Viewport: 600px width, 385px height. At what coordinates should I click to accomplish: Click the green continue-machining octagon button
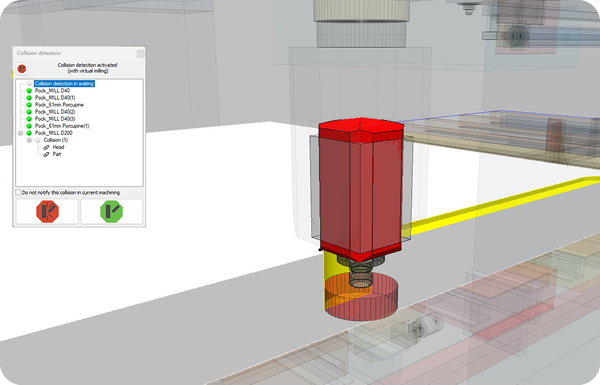coord(111,212)
